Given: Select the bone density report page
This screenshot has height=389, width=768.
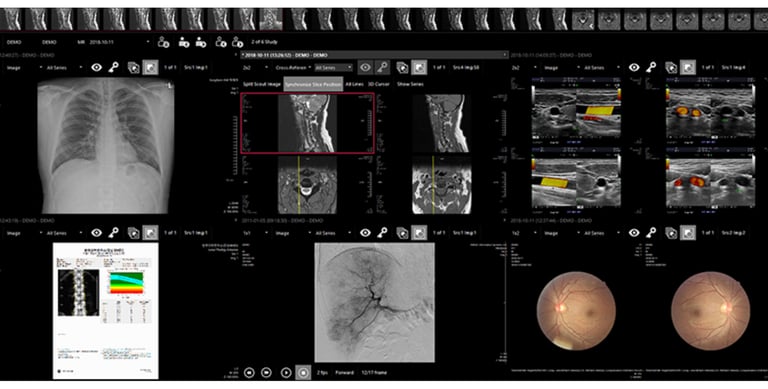Looking at the screenshot, I should (x=105, y=311).
